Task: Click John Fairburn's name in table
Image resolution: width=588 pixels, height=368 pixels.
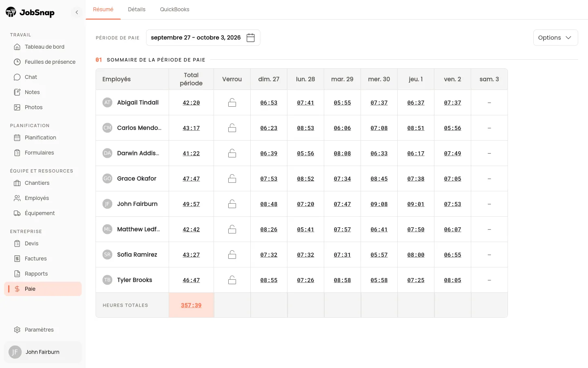Action: click(x=137, y=204)
